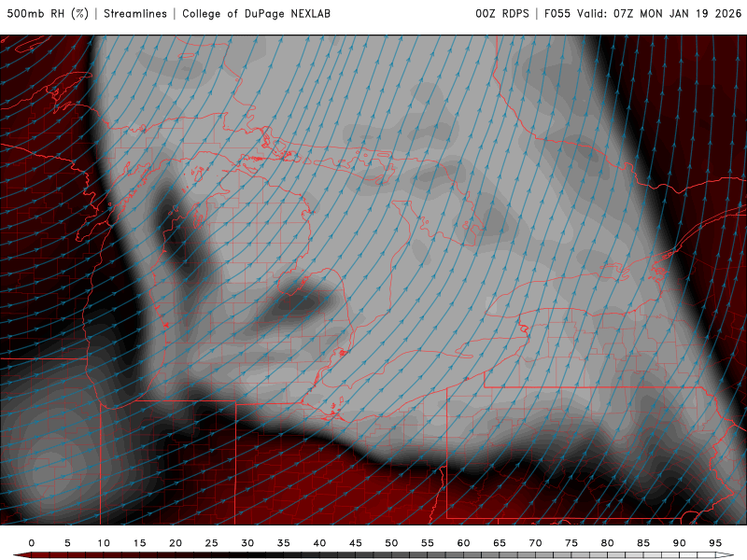Click the colorbar label "5"
Screen dimensions: 747x560
67,543
